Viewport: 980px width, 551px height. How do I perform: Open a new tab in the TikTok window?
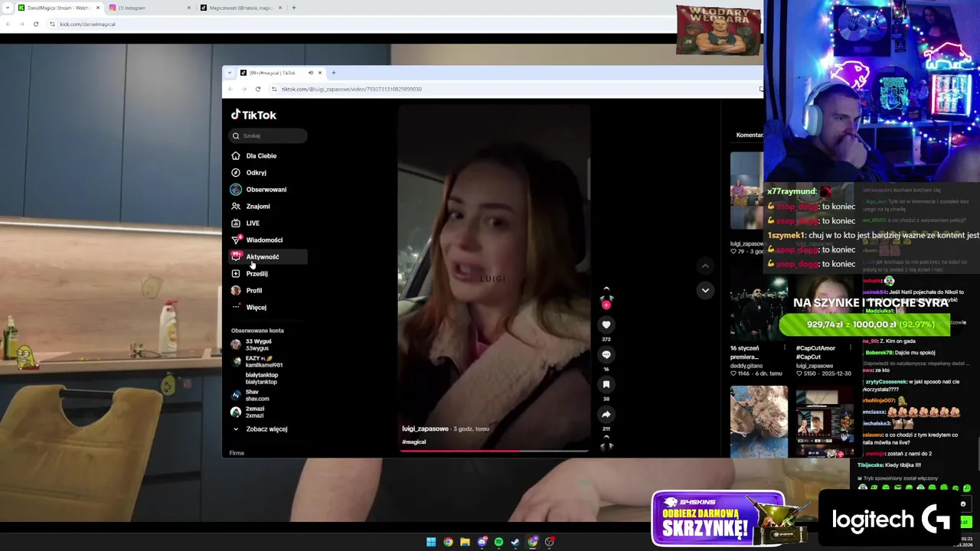[333, 73]
